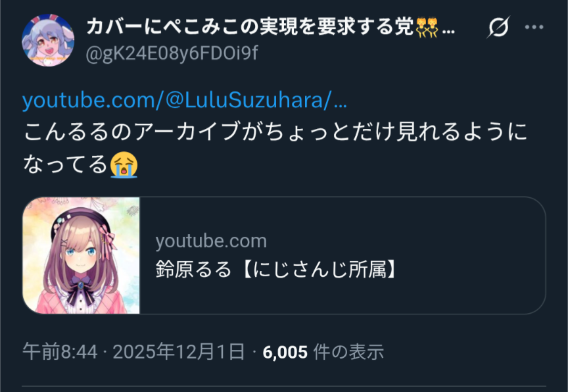Click the dancing people emoji in display name
The image size is (568, 392).
[427, 28]
